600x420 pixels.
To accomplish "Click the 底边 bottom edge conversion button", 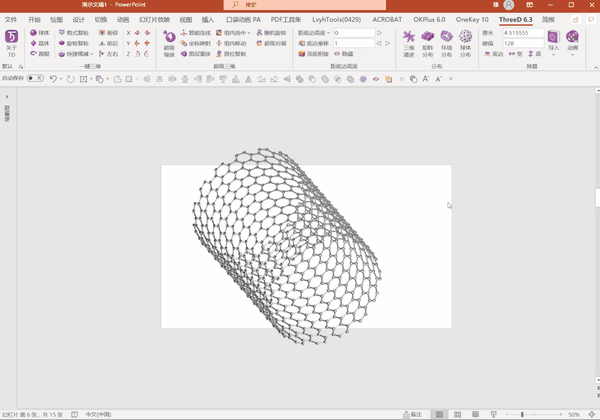I will [x=494, y=54].
